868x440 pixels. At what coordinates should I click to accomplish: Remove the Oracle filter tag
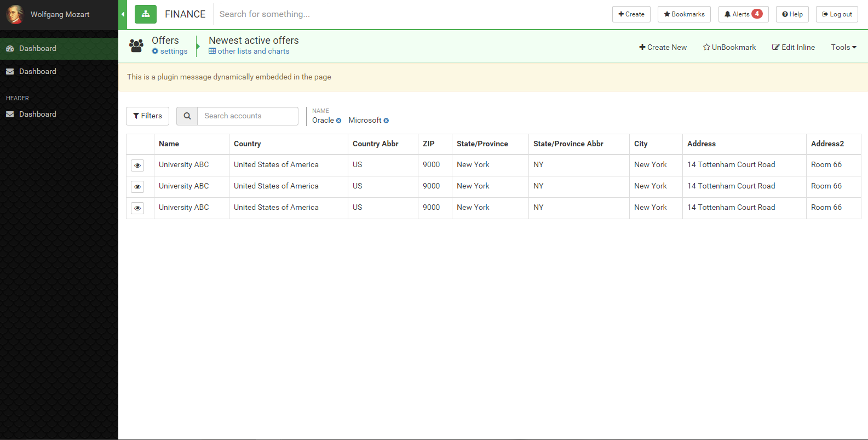(338, 121)
